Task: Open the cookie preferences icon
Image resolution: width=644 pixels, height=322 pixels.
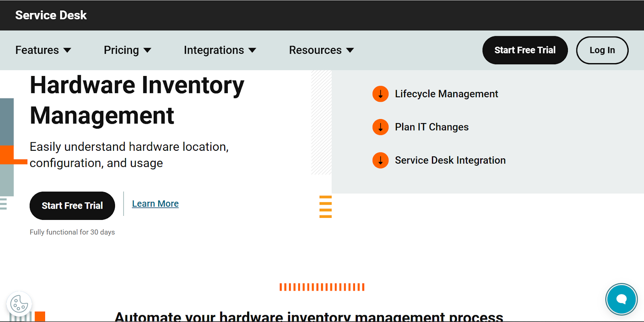Action: tap(19, 304)
